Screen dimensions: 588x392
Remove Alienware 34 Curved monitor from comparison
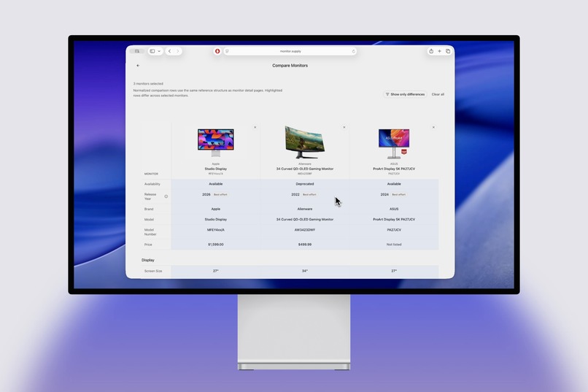click(x=344, y=128)
